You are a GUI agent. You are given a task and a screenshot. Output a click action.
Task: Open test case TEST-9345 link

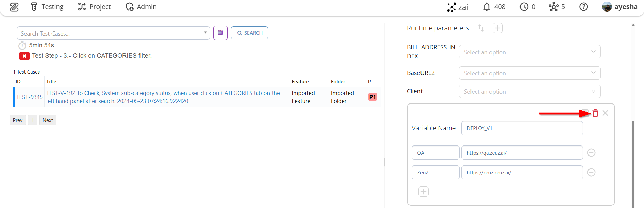tap(30, 97)
